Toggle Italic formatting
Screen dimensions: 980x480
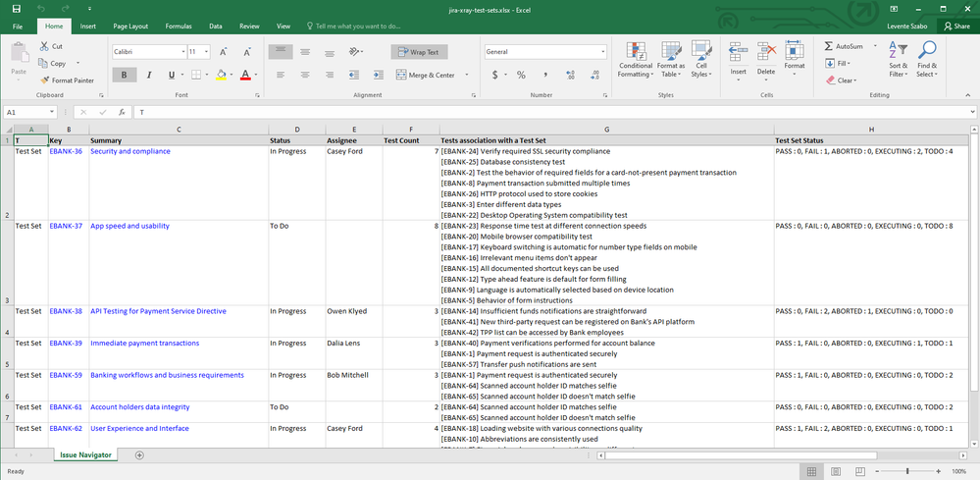pos(149,75)
